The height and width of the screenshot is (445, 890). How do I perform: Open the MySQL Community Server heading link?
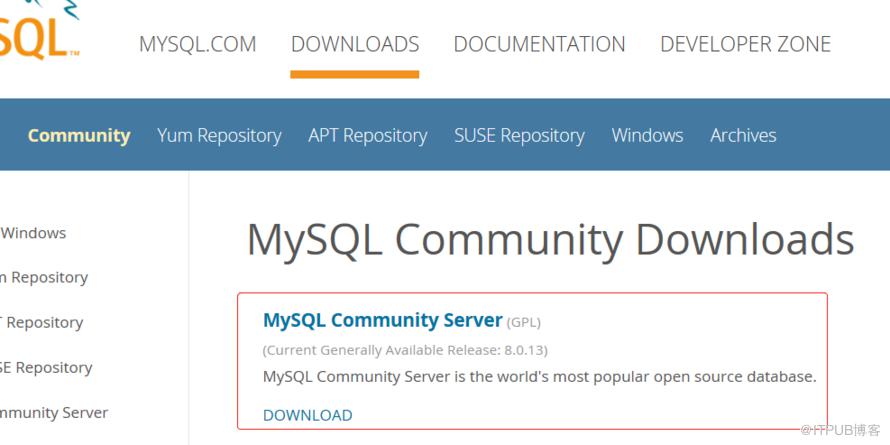coord(383,321)
